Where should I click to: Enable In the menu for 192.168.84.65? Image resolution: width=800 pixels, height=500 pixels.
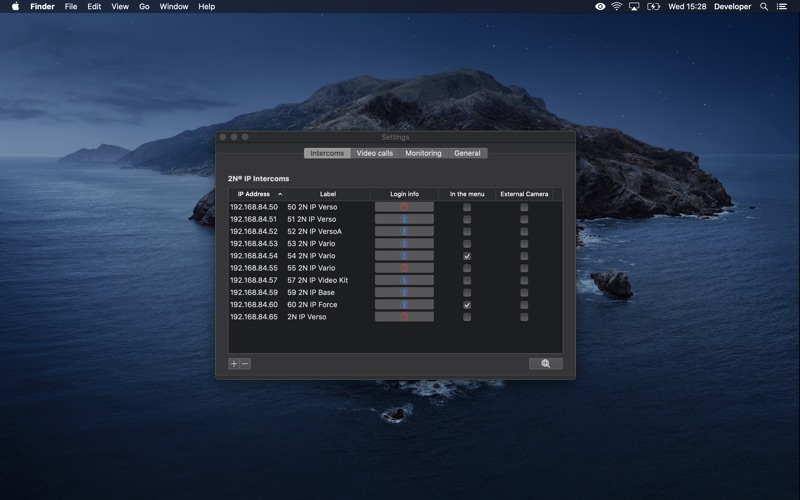point(467,317)
